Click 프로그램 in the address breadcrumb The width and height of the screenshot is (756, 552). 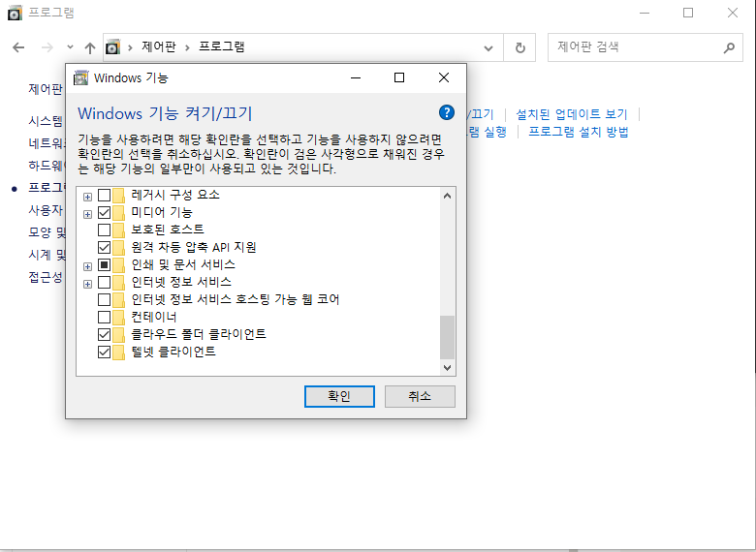tap(222, 46)
